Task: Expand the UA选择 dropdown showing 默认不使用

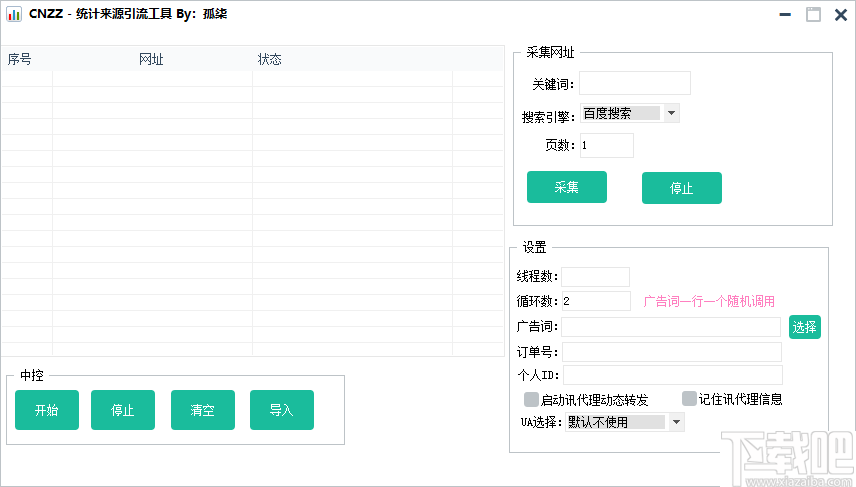Action: [x=625, y=422]
